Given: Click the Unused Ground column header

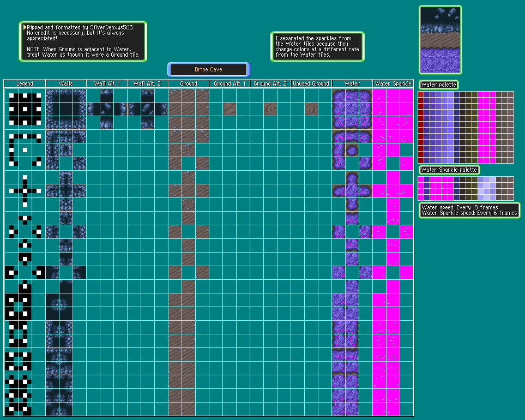Looking at the screenshot, I should (x=311, y=84).
